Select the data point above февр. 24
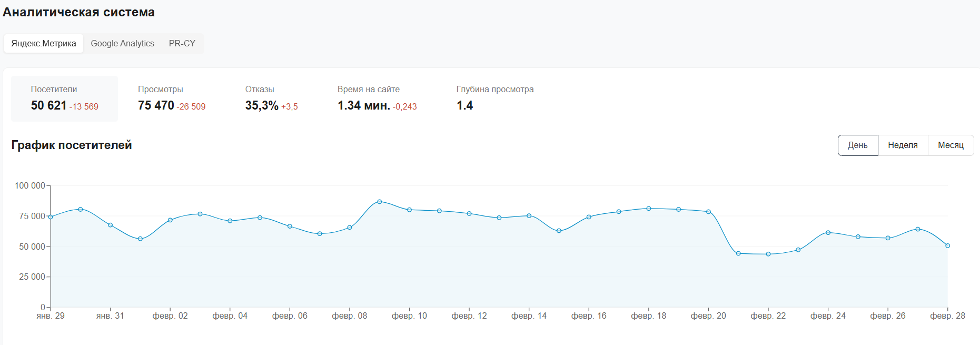Viewport: 980px width, 345px height. pos(828,232)
